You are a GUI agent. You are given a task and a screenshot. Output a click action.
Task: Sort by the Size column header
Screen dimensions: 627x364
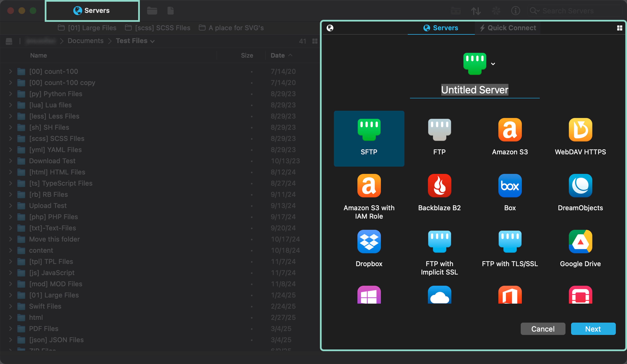[x=247, y=55]
